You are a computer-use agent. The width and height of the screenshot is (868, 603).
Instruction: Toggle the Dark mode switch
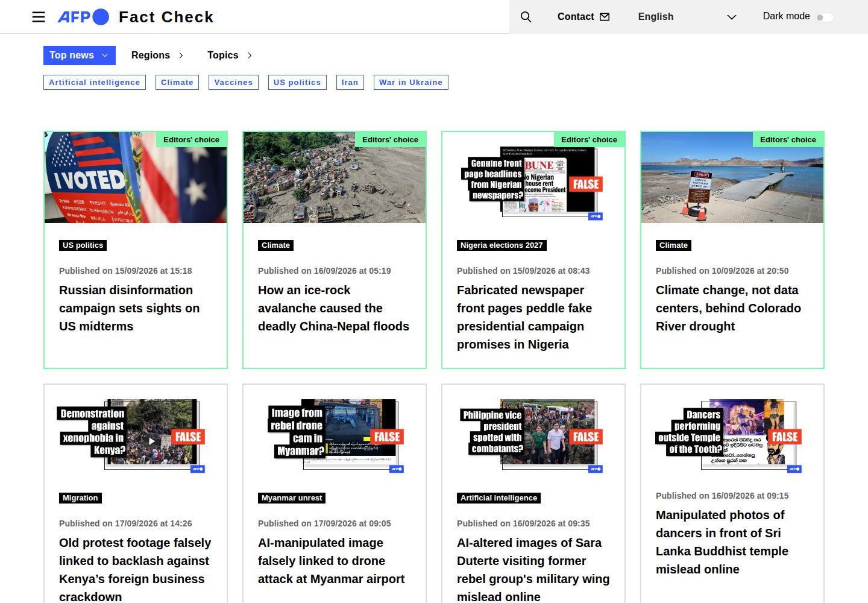[x=825, y=17]
